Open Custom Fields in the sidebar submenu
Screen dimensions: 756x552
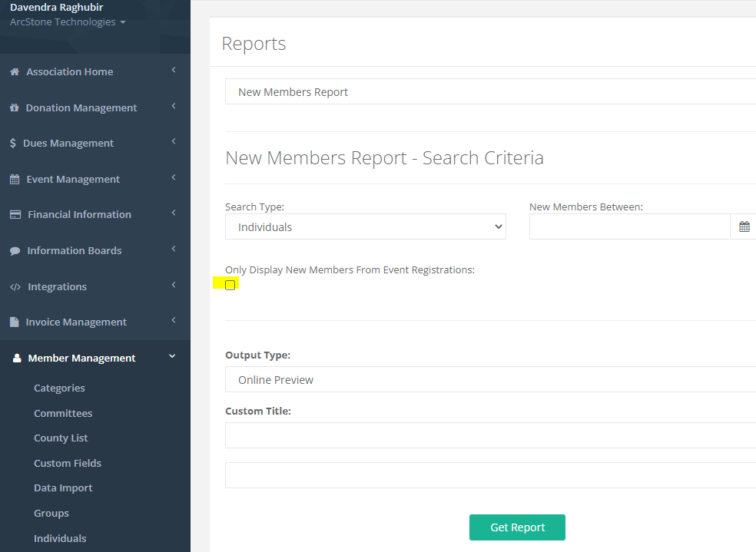coord(68,463)
